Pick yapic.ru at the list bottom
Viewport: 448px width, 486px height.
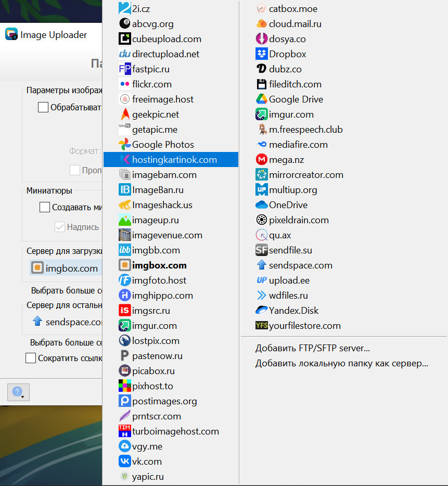coord(171,477)
